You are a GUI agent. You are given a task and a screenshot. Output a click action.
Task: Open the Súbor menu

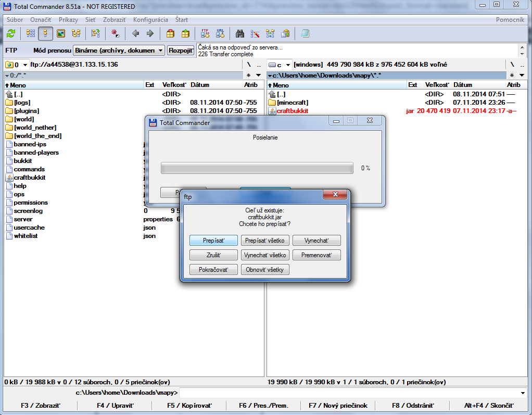pos(15,20)
